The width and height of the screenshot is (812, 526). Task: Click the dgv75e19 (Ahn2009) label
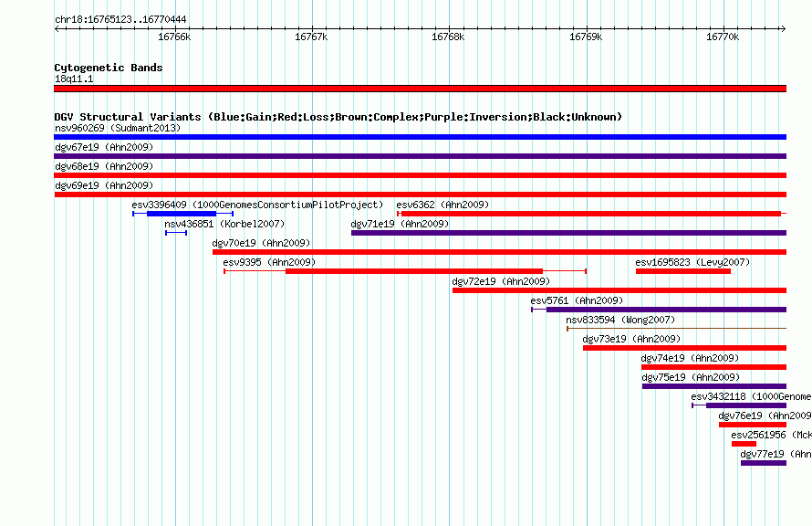[691, 377]
